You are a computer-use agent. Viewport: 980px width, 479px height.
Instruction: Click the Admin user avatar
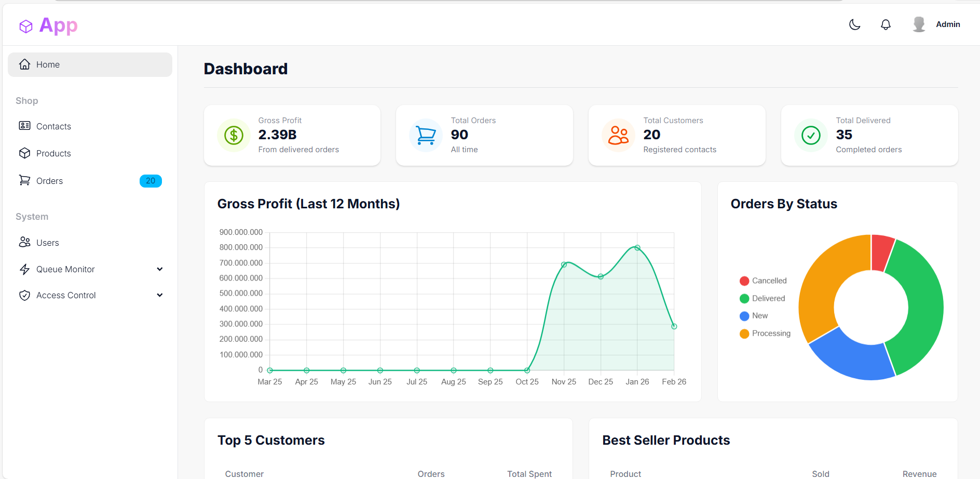click(x=919, y=24)
